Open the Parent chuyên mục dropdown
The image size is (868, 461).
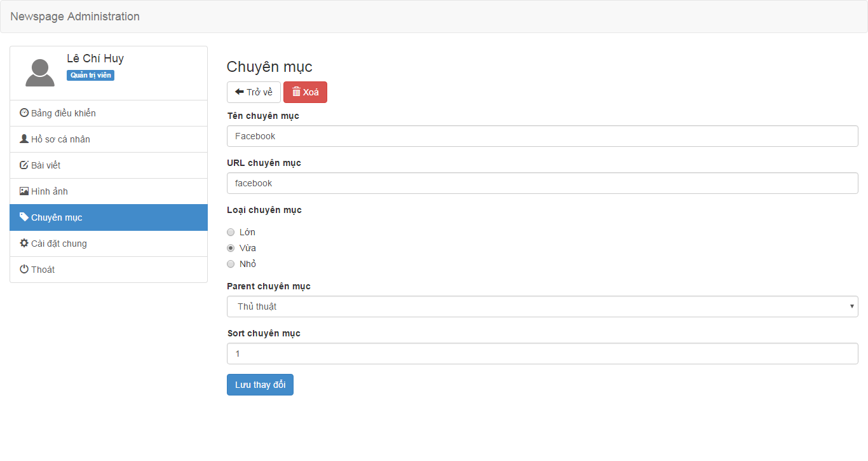pos(543,306)
